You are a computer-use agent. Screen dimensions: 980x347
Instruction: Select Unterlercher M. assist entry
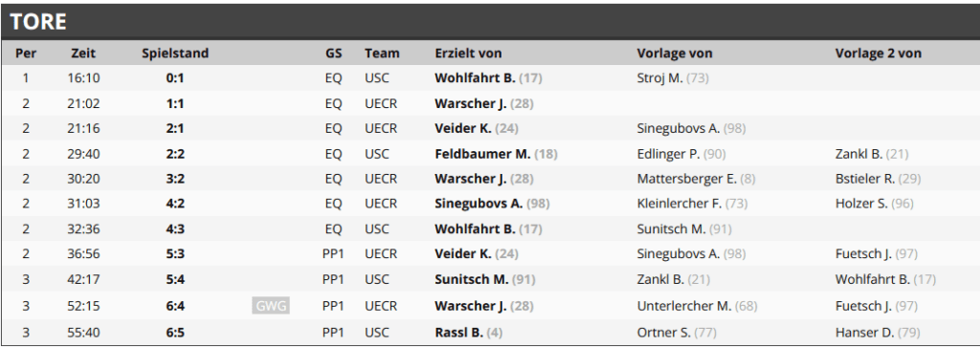click(x=694, y=306)
